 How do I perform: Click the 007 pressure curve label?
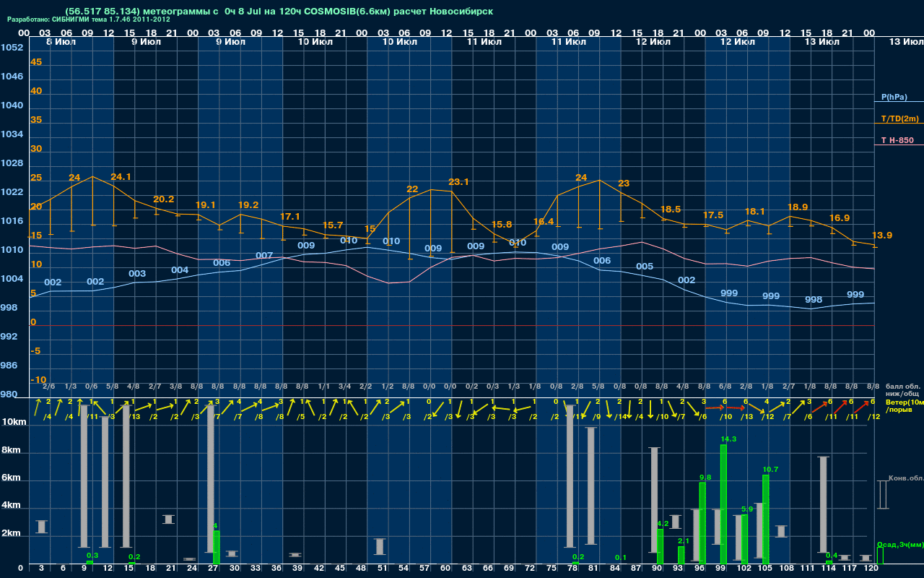pos(264,256)
